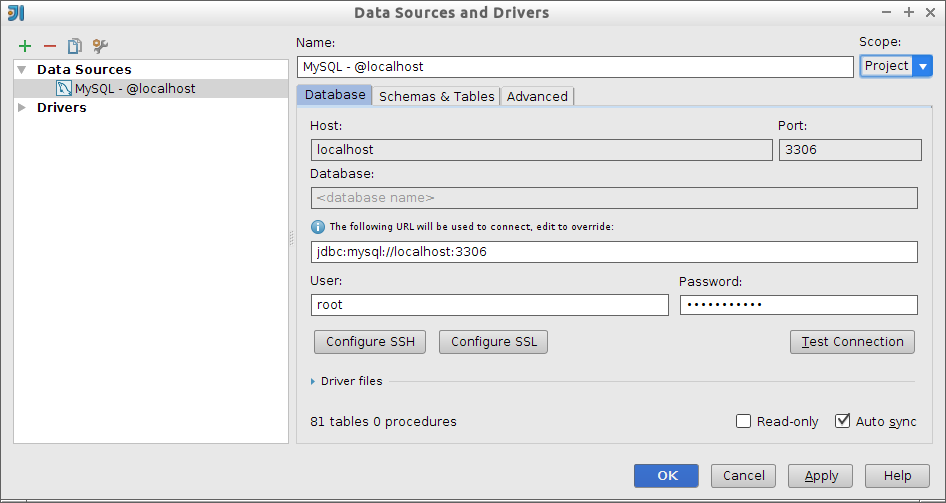Click the Password field
The image size is (946, 503).
pos(799,305)
